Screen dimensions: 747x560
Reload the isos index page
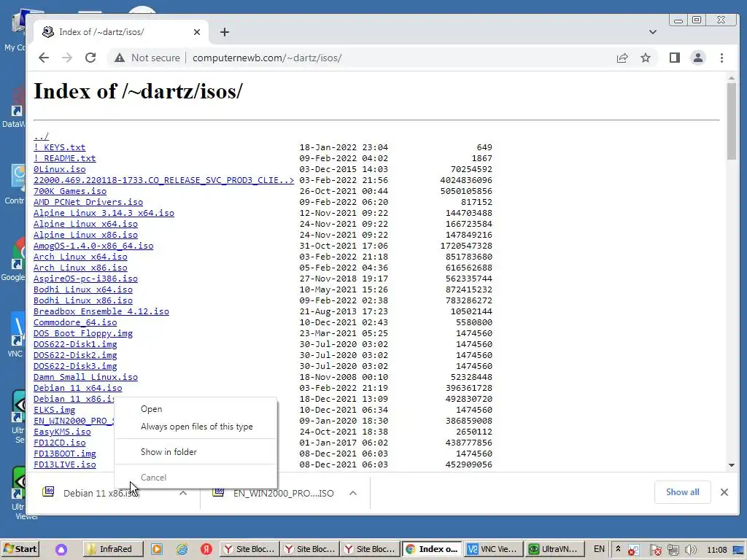pos(90,58)
